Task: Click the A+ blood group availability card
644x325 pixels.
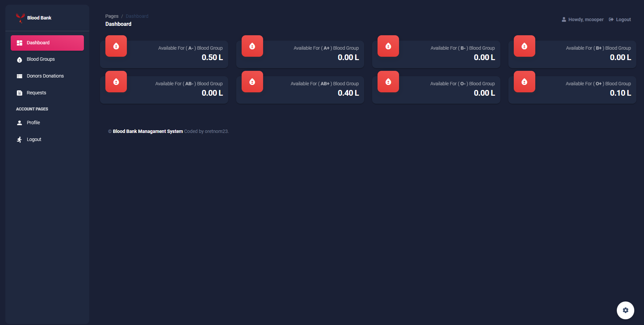Action: coord(300,54)
